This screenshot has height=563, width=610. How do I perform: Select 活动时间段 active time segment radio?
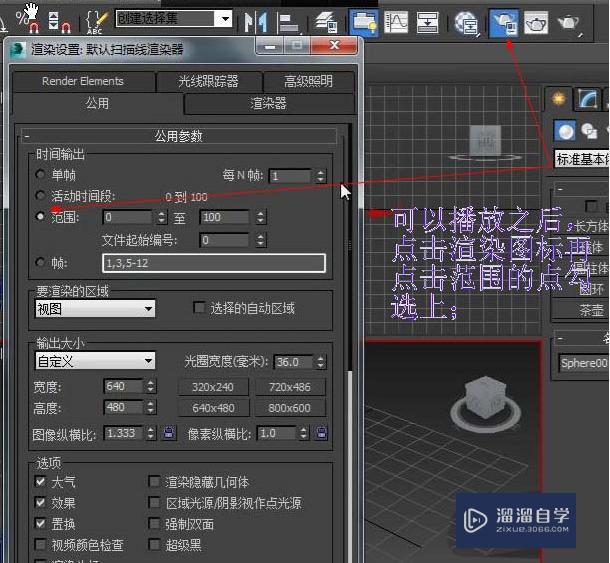point(40,195)
